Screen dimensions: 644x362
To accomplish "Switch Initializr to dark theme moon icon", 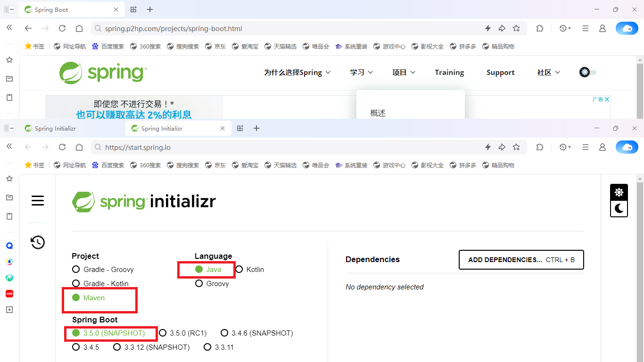I will pos(619,208).
